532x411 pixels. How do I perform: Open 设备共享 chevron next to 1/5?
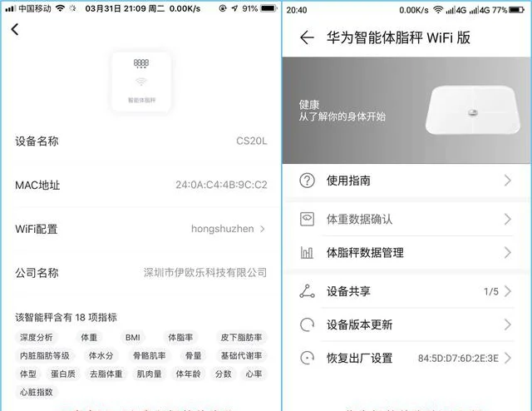click(x=508, y=291)
